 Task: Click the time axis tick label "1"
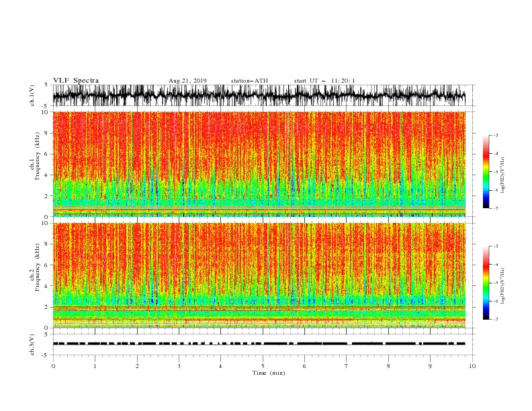95,366
